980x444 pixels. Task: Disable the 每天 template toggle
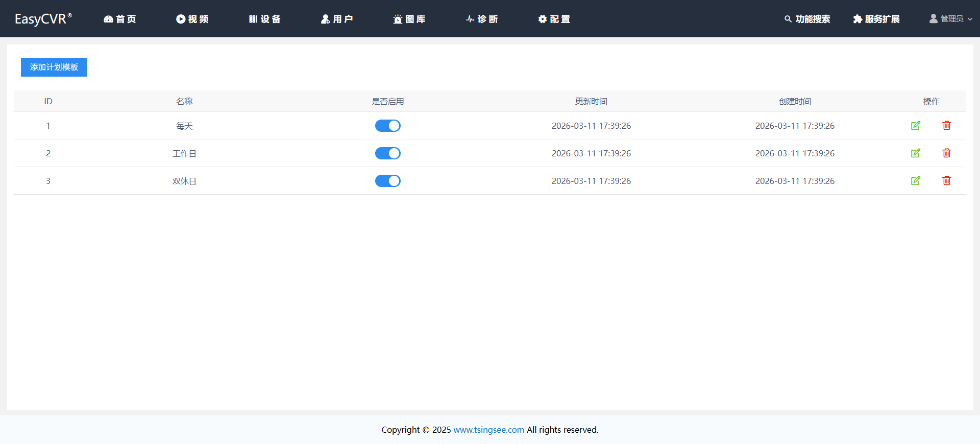[x=388, y=126]
